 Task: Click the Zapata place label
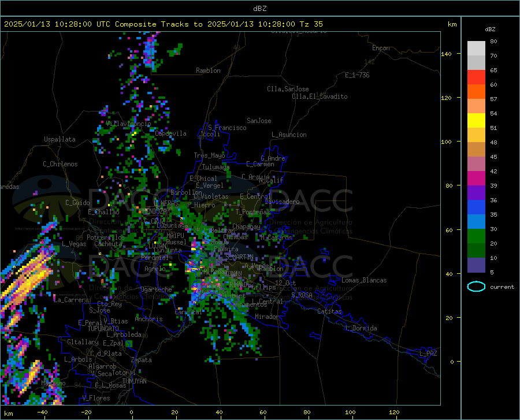(x=142, y=360)
